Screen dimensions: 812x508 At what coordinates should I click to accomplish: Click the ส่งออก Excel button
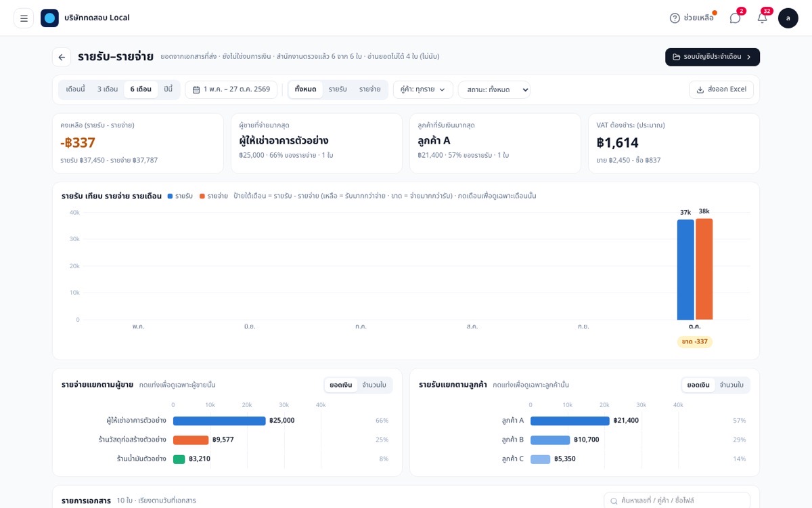(x=721, y=89)
